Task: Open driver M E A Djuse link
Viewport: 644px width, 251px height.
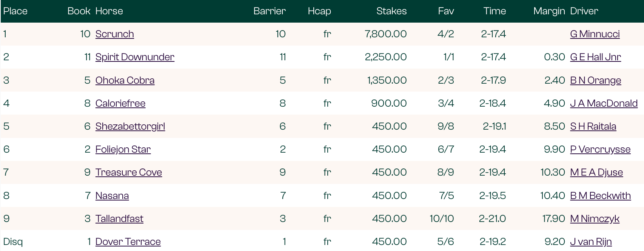Action: pyautogui.click(x=596, y=172)
